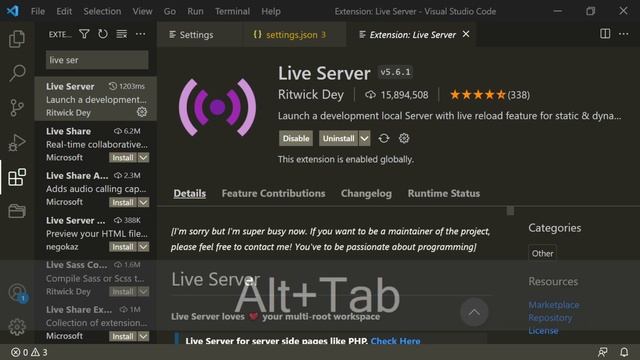Open the Terminal menu
The height and width of the screenshot is (360, 640).
pos(232,11)
